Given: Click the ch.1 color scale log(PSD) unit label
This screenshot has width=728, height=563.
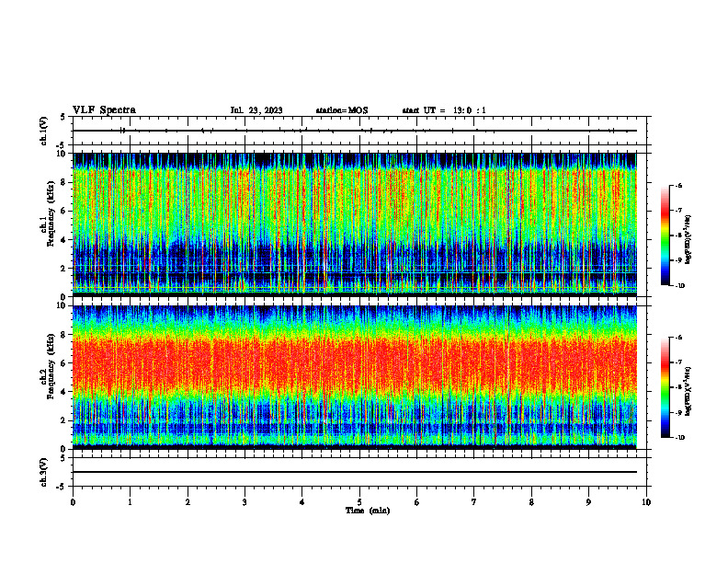Looking at the screenshot, I should tap(688, 240).
